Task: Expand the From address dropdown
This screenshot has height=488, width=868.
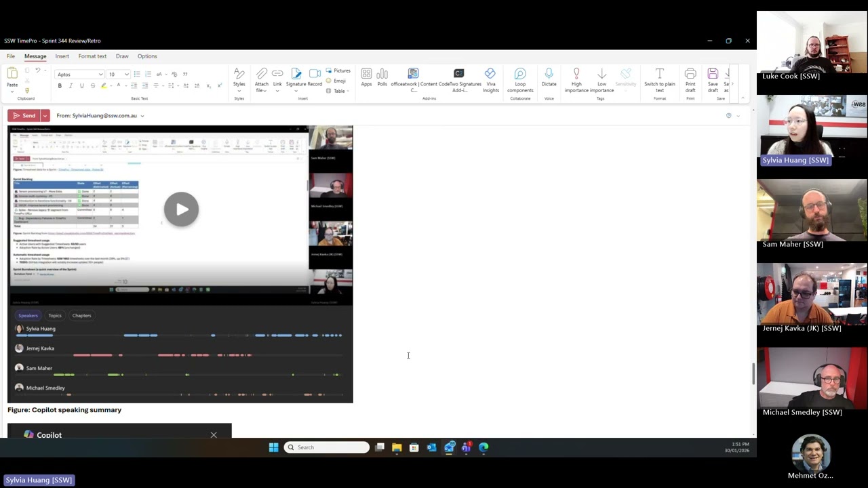Action: (x=142, y=116)
